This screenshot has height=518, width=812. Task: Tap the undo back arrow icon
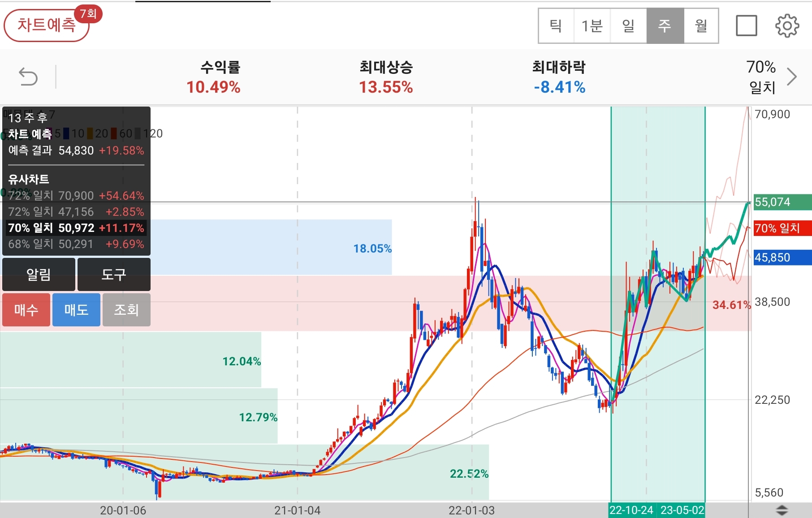[28, 77]
